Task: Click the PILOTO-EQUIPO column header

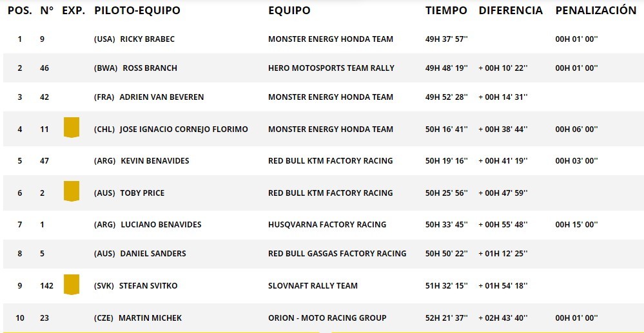Action: [137, 10]
